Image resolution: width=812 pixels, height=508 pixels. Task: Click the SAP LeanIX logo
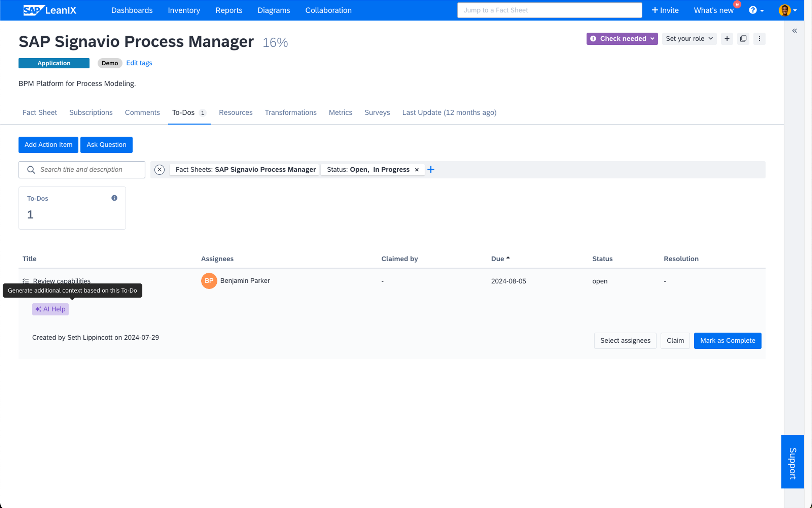[50, 10]
